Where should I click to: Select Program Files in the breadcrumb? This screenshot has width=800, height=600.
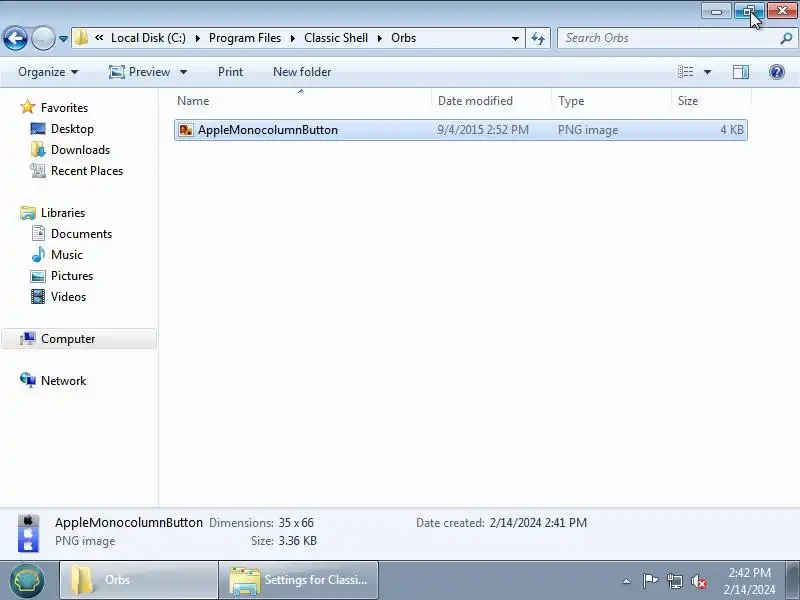tap(245, 38)
